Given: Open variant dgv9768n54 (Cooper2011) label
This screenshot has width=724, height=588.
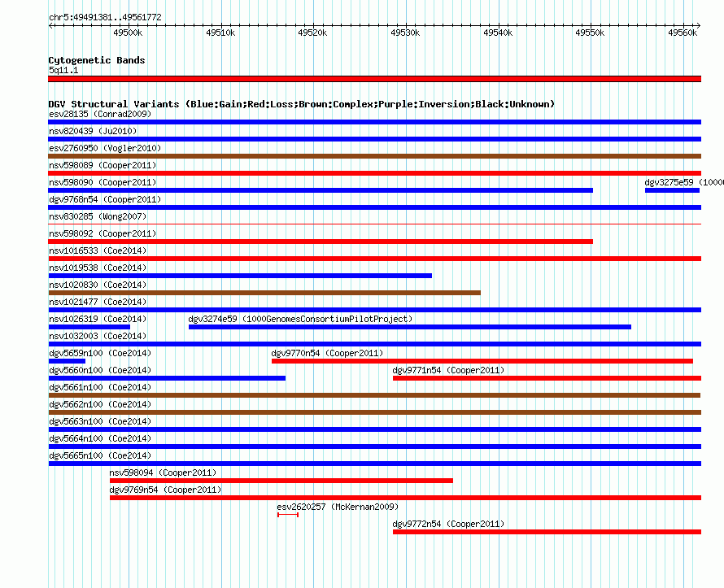Looking at the screenshot, I should pos(105,199).
